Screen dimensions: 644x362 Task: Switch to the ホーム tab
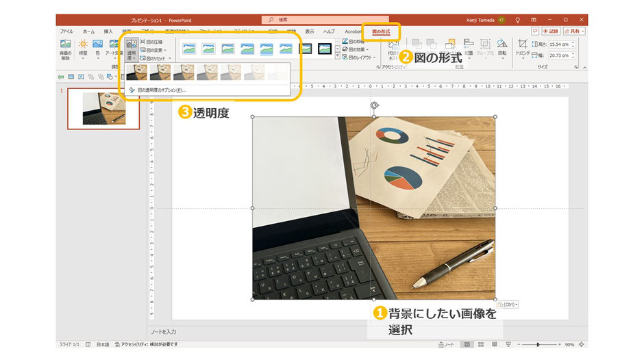(88, 31)
